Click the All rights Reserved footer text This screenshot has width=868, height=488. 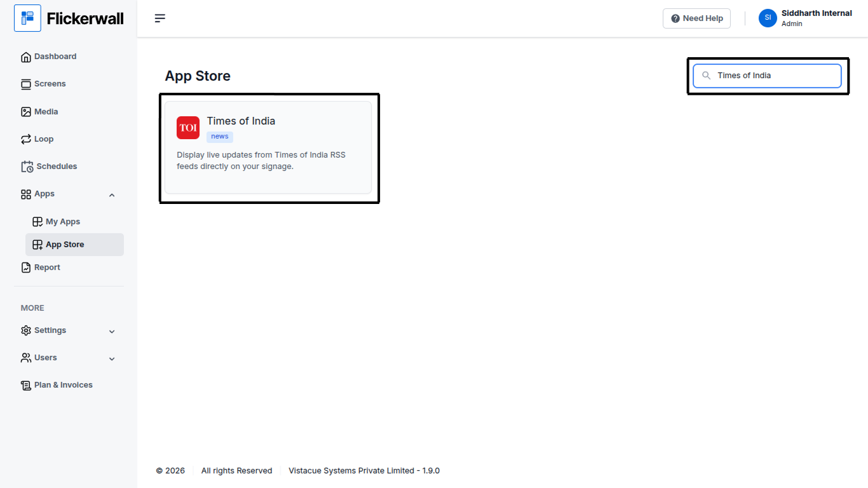[x=236, y=471]
